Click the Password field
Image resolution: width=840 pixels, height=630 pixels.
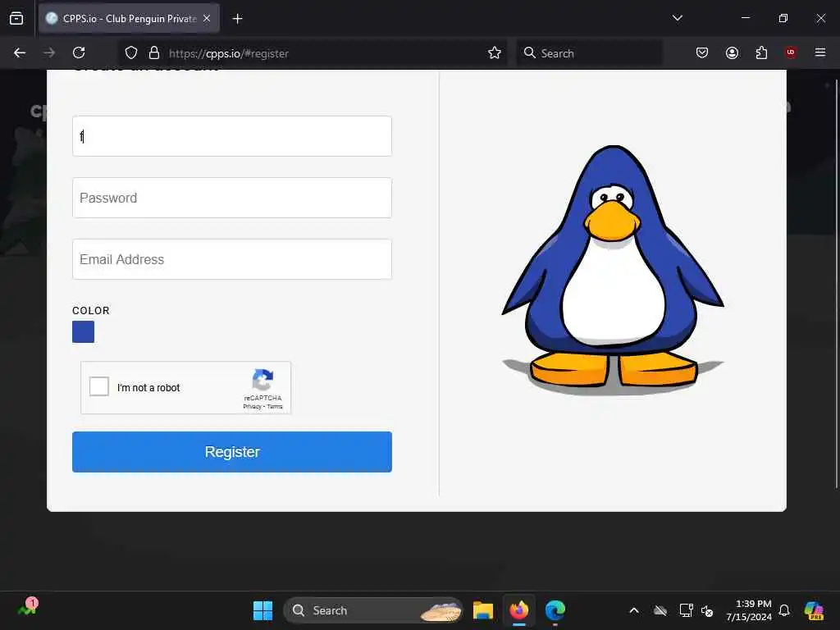tap(232, 198)
